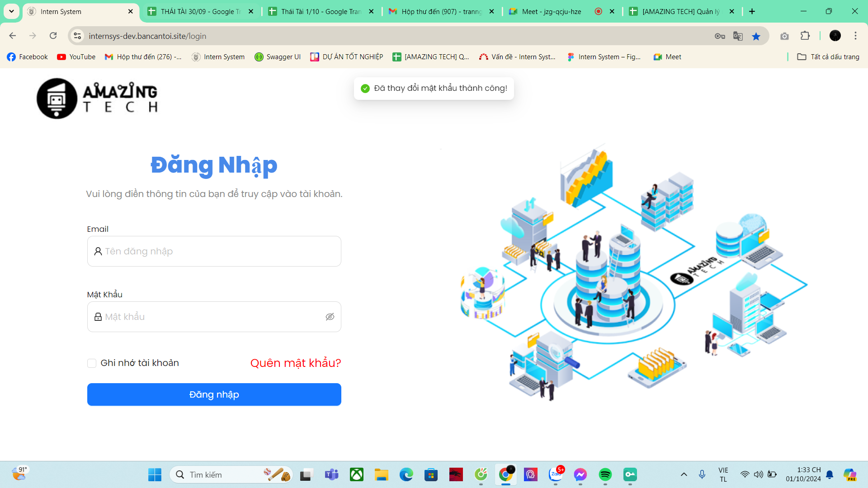Open the Google Translate page icon
This screenshot has height=488, width=868.
738,36
